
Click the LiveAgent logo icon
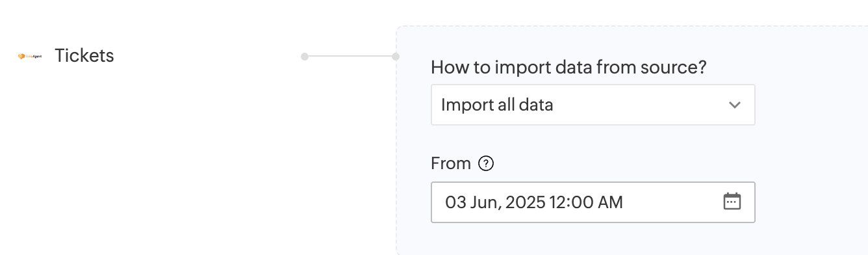(x=30, y=57)
